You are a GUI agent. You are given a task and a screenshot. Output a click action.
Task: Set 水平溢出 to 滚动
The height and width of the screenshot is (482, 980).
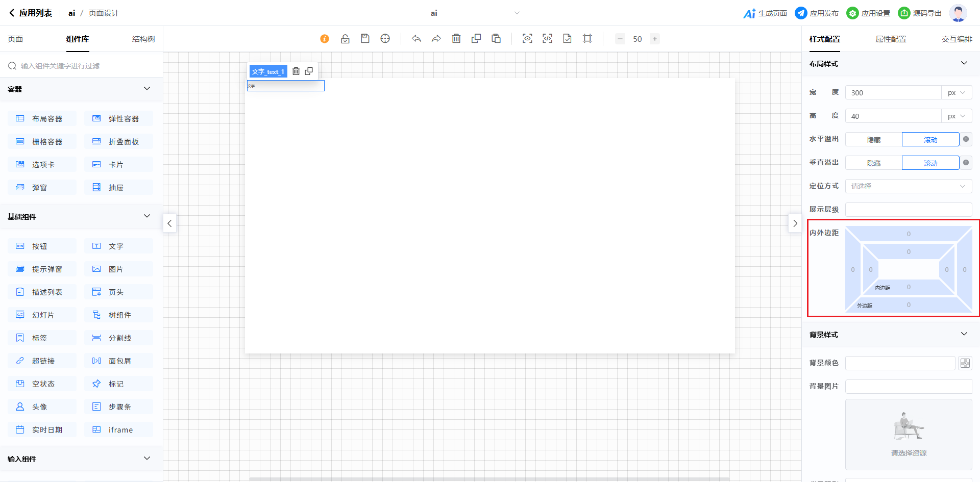click(930, 140)
